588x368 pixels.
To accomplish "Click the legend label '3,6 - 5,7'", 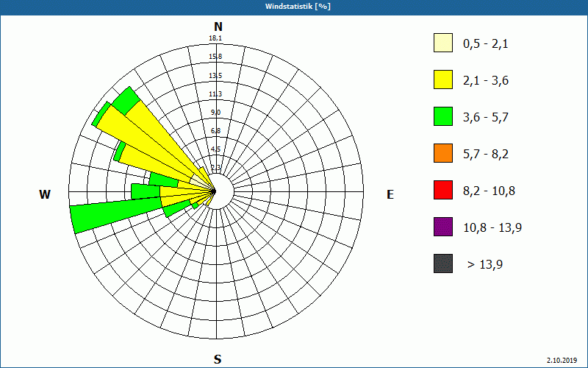I will [486, 118].
